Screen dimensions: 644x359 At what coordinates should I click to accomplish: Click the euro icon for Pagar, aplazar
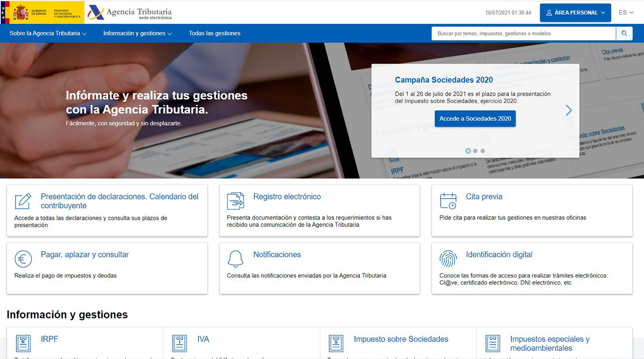click(23, 259)
